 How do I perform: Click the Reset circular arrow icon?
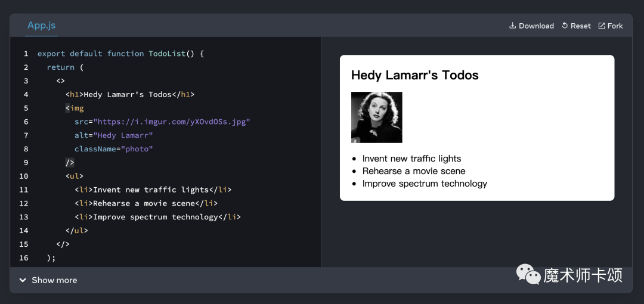pos(565,26)
